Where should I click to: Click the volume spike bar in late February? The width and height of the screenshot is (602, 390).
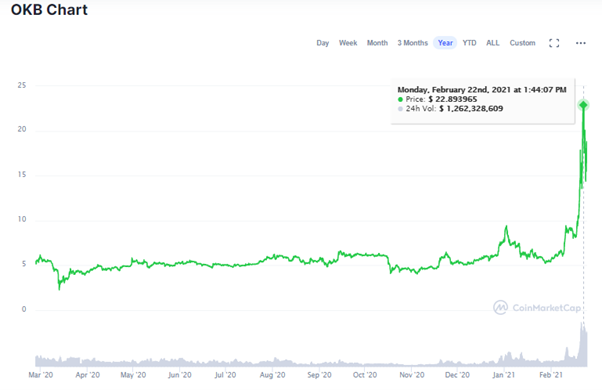[583, 345]
